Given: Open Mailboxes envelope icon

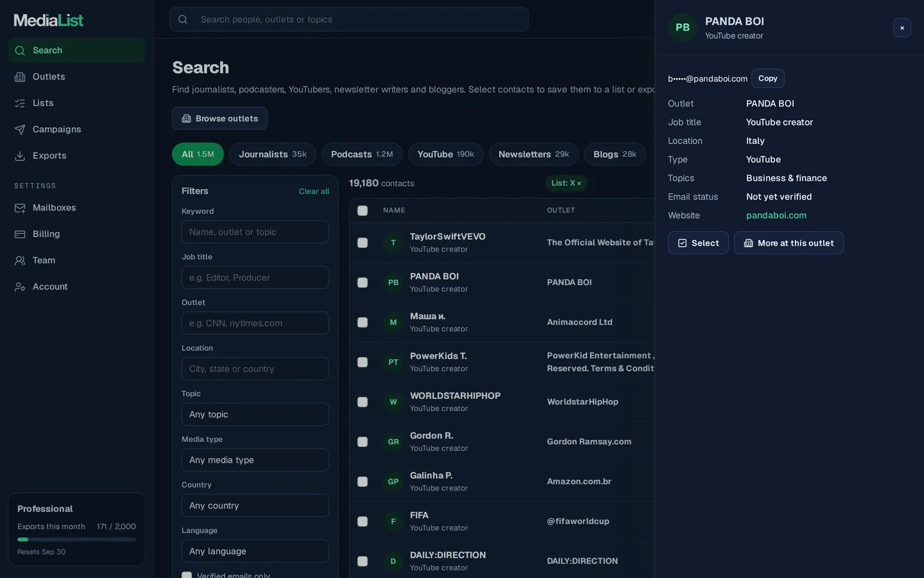Looking at the screenshot, I should click(x=20, y=208).
